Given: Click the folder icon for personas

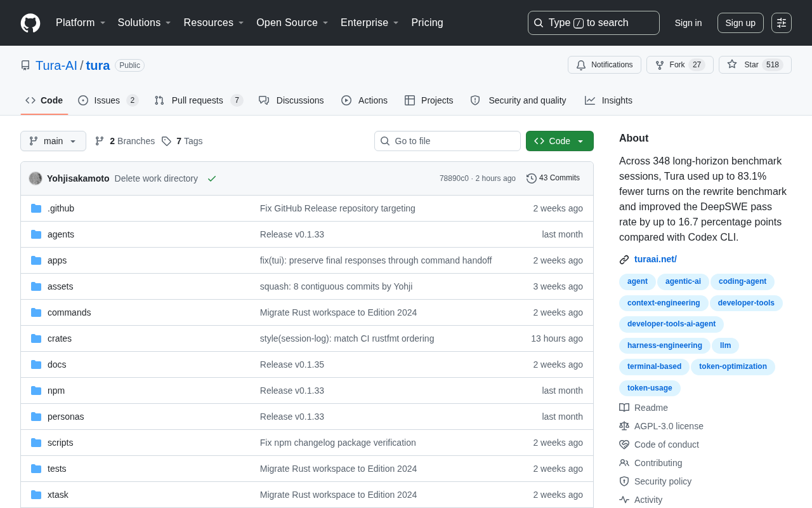Looking at the screenshot, I should coord(36,417).
